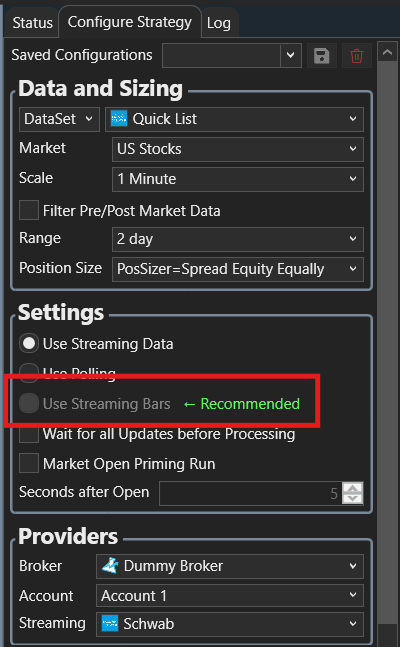Click the Dummy Broker icon
This screenshot has height=647, width=400.
click(x=110, y=565)
